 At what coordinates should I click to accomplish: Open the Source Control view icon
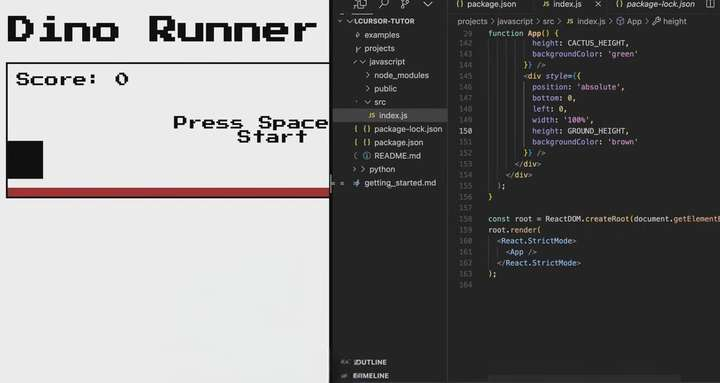click(405, 4)
